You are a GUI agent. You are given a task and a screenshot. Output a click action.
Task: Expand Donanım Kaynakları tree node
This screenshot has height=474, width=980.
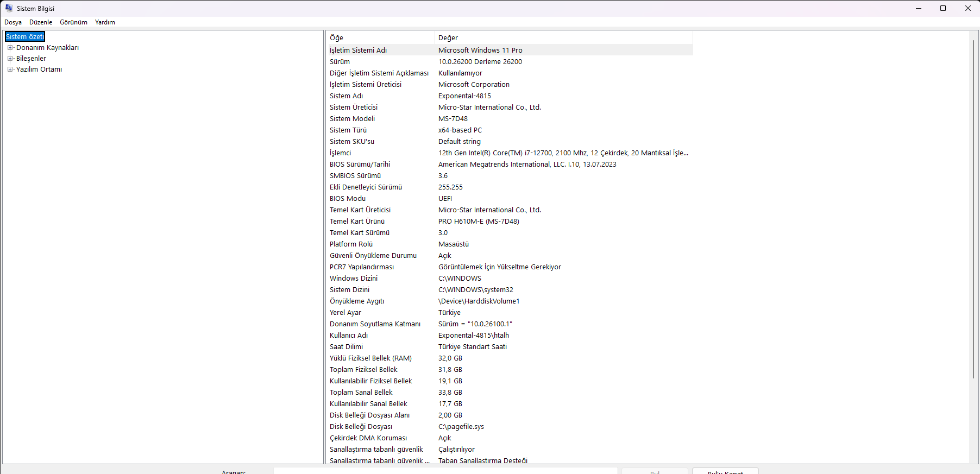tap(10, 47)
